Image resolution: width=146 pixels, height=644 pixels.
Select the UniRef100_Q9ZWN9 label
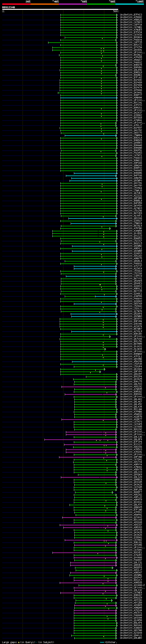coord(131,251)
